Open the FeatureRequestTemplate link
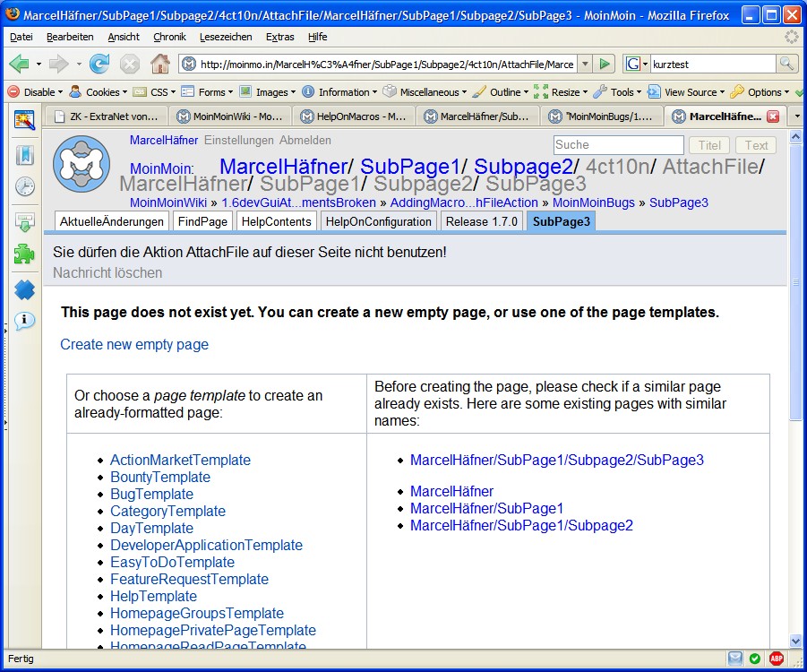Viewport: 807px width, 672px height. pyautogui.click(x=189, y=579)
